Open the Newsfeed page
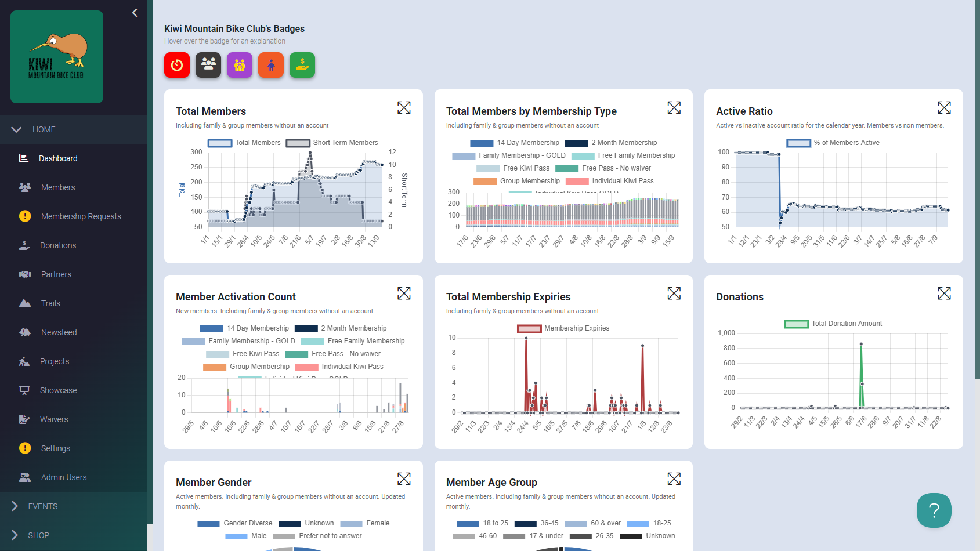Screen dimensions: 980x551 tap(73, 332)
